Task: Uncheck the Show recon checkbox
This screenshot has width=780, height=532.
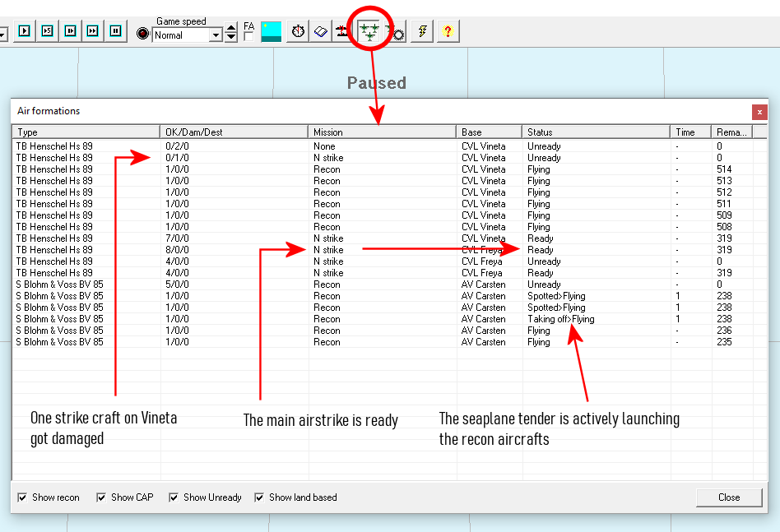Action: pos(22,497)
